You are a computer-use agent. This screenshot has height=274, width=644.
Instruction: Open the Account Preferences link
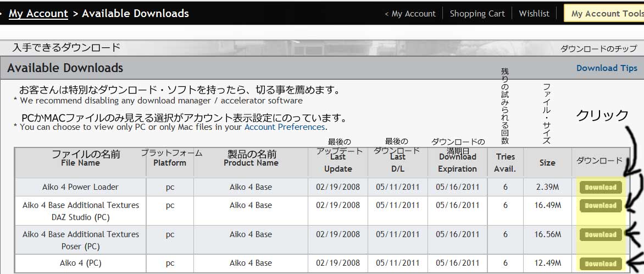[x=285, y=127]
